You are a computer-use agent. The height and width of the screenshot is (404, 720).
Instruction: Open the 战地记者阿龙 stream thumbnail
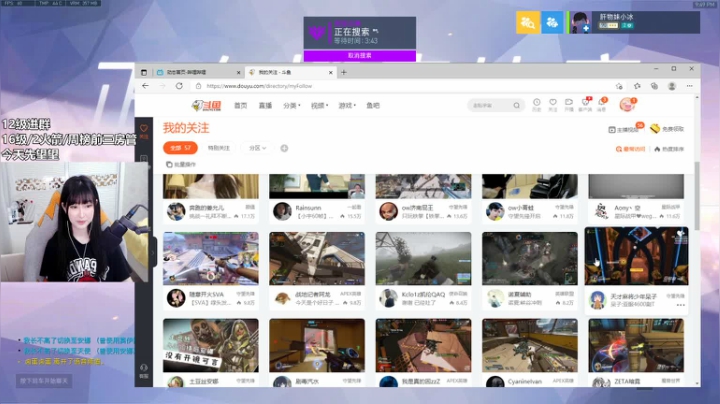pyautogui.click(x=317, y=258)
